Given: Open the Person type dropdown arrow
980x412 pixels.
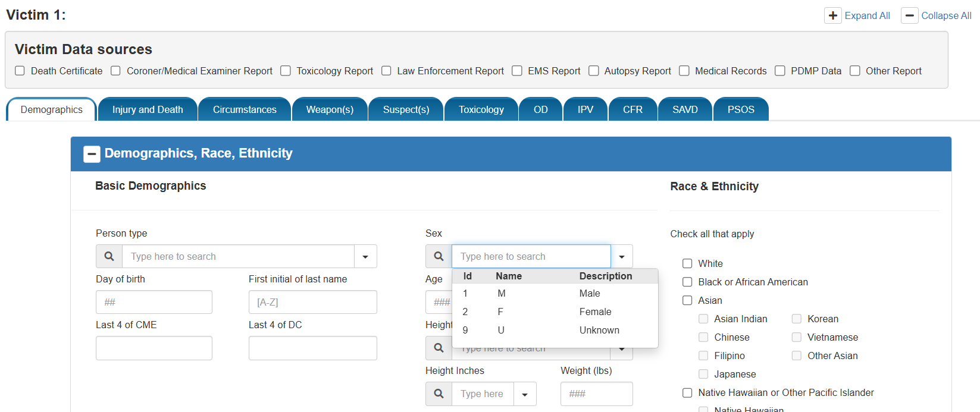Looking at the screenshot, I should click(x=365, y=256).
